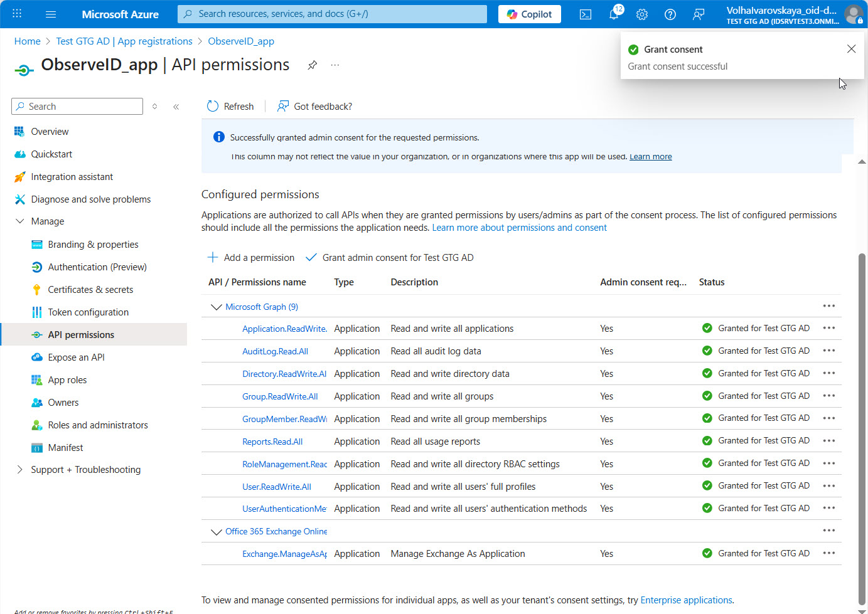Open the portal settings gear
This screenshot has width=868, height=614.
[x=641, y=14]
